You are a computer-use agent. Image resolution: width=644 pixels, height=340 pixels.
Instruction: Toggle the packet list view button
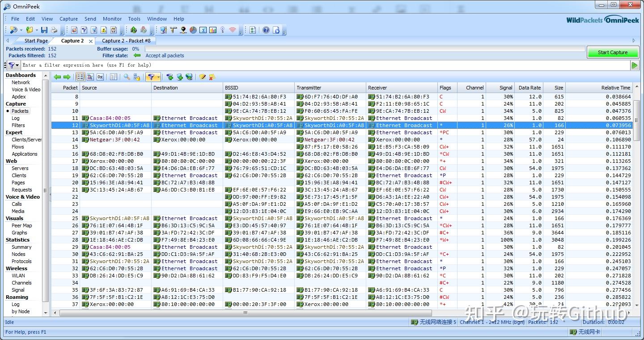pos(80,77)
